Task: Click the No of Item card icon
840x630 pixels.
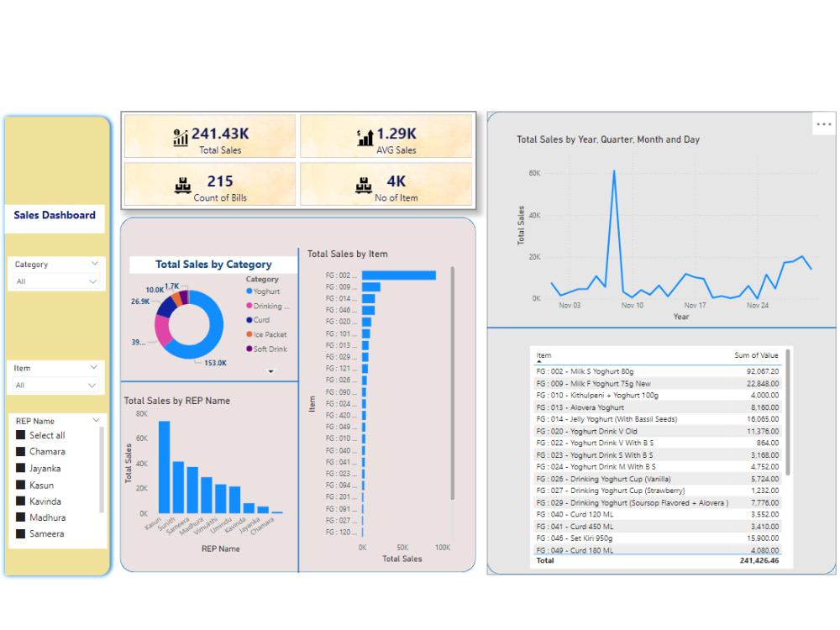Action: coord(364,186)
